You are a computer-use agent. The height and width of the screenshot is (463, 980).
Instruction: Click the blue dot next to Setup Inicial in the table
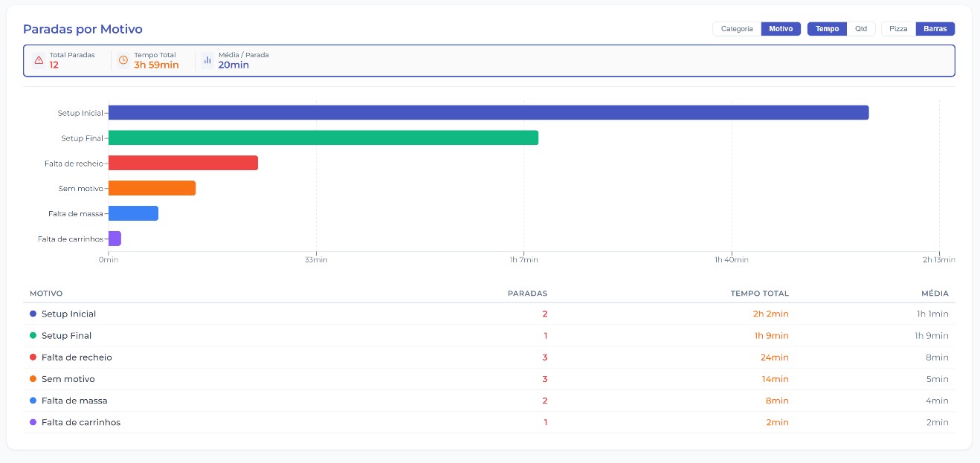33,314
